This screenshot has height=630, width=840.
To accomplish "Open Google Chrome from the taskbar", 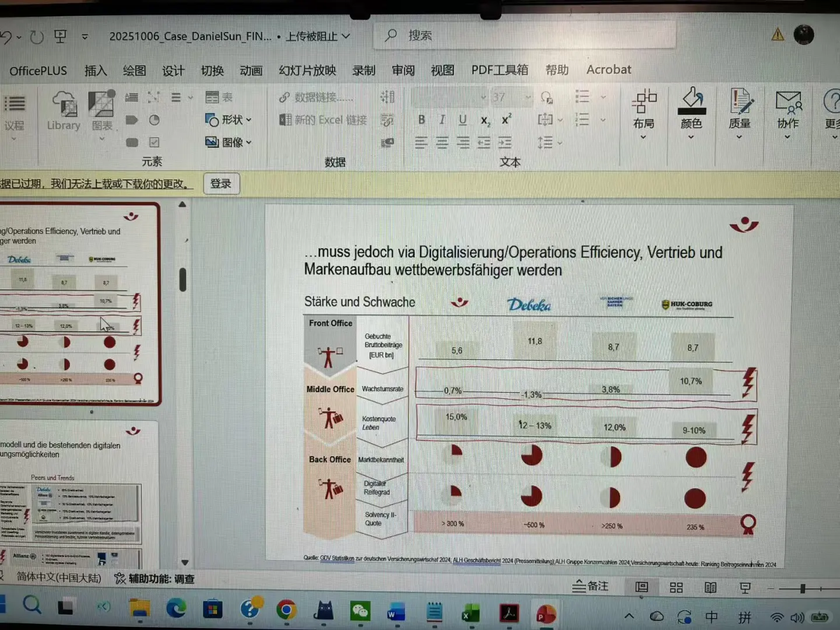I will click(286, 610).
